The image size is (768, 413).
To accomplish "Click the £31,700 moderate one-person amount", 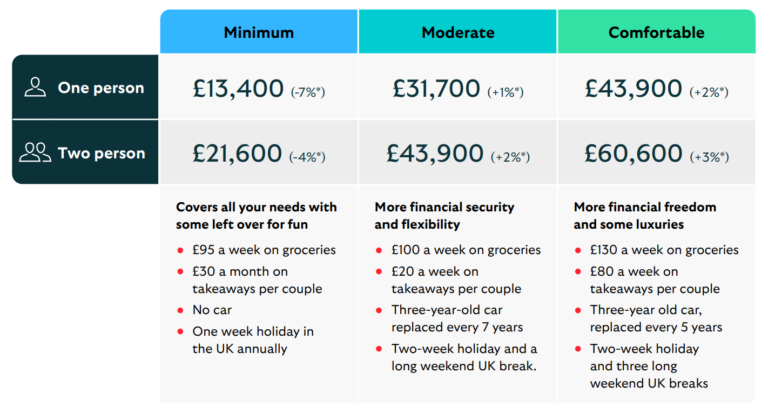I will tap(436, 88).
